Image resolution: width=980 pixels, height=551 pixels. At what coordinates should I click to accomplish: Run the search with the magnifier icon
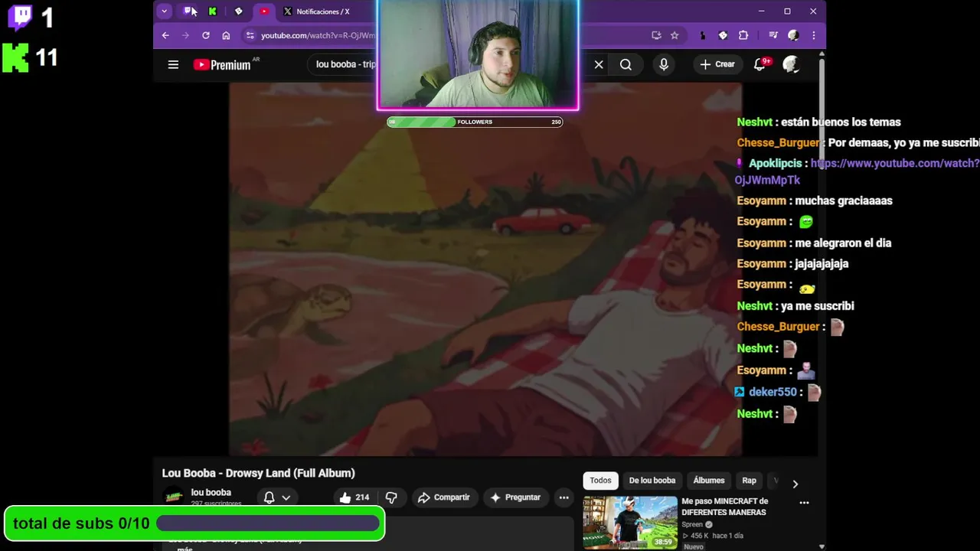(x=626, y=65)
